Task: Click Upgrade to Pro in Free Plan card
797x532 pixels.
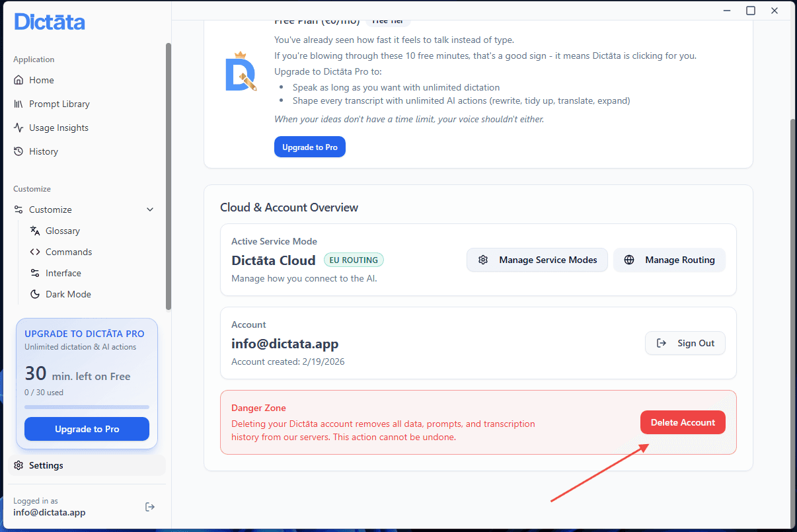Action: point(309,147)
